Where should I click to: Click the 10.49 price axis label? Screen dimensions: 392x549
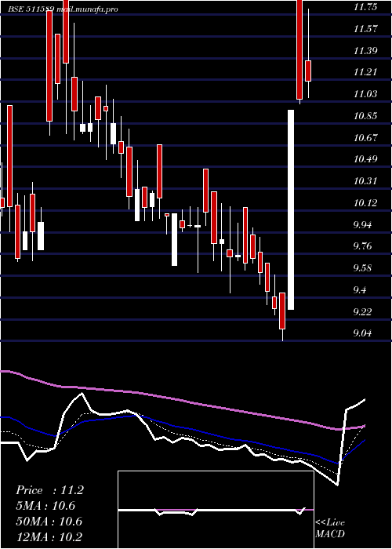coord(365,159)
